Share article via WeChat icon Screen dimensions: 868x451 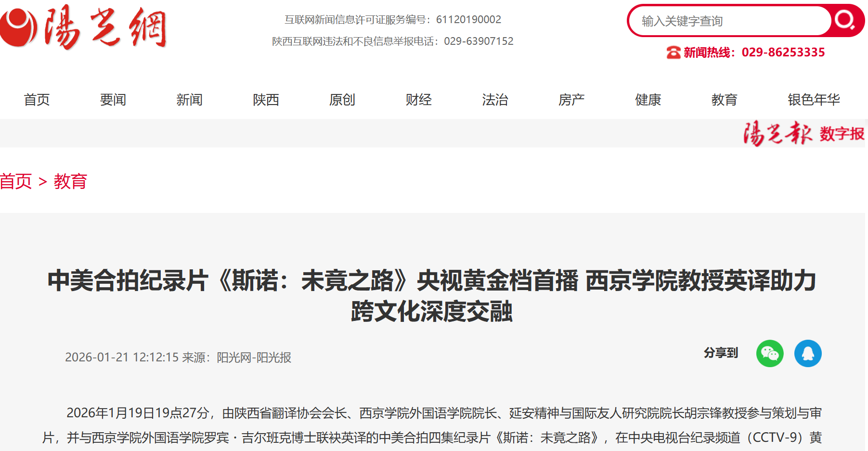point(770,354)
